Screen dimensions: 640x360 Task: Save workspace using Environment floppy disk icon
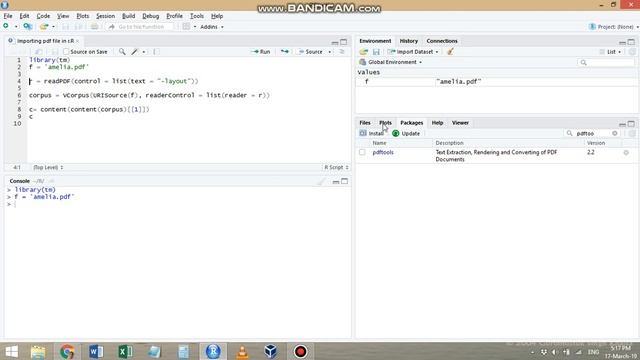coord(376,52)
